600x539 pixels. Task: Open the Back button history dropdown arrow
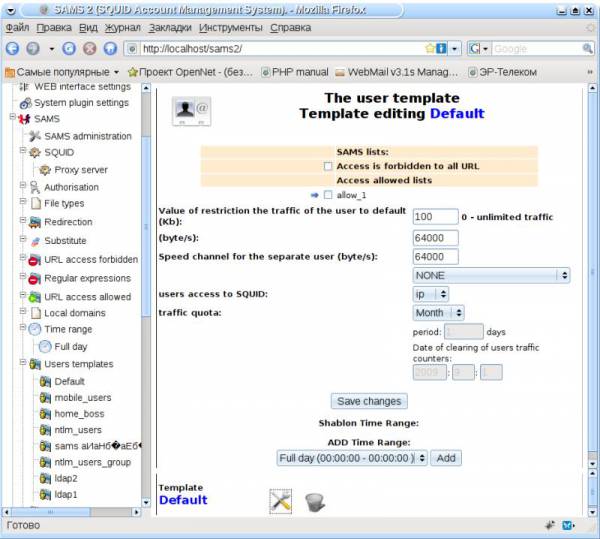click(52, 49)
